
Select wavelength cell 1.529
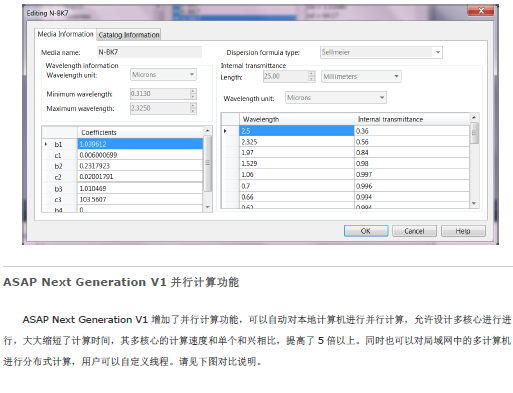tap(297, 163)
